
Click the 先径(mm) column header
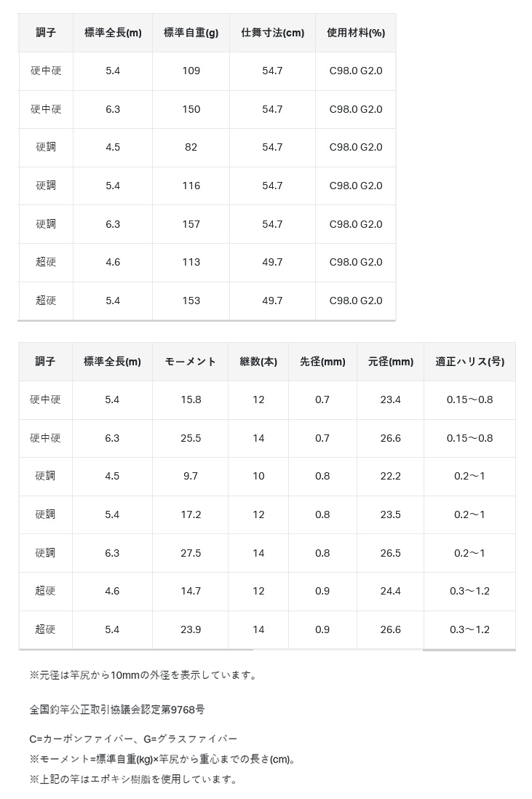tap(322, 362)
